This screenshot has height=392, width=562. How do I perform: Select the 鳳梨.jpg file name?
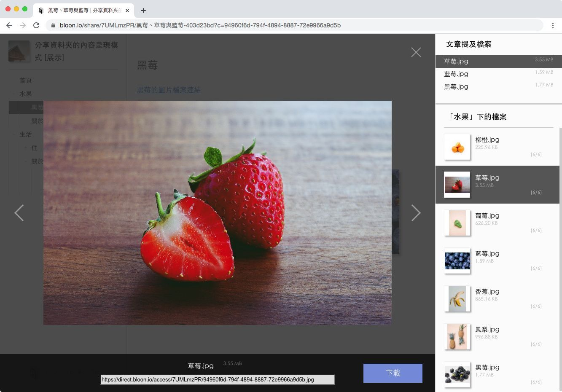(x=487, y=329)
